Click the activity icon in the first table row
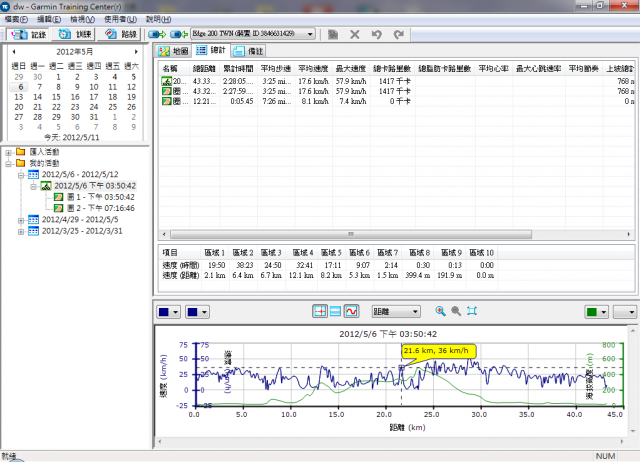The image size is (640, 462). point(167,81)
